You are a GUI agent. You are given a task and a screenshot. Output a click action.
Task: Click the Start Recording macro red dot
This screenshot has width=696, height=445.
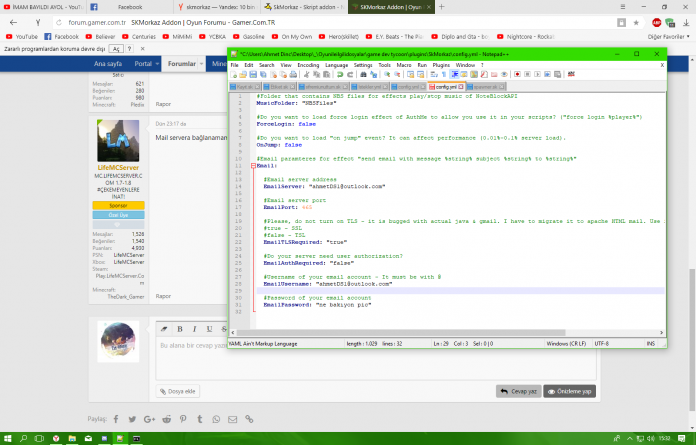pos(517,75)
